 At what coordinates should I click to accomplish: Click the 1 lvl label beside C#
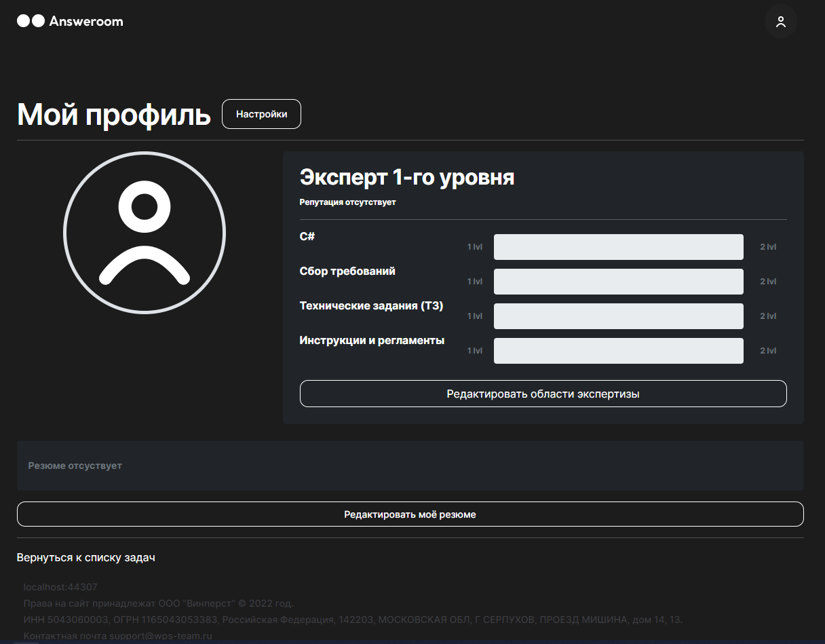point(475,247)
